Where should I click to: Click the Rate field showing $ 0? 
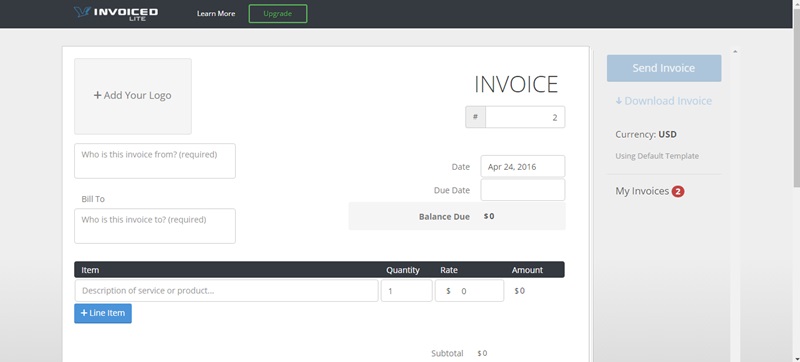[469, 291]
